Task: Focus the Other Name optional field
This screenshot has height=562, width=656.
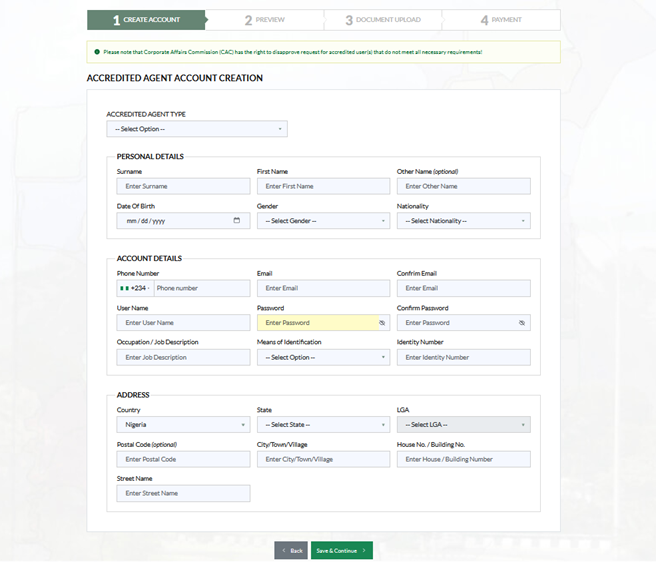Action: click(x=464, y=186)
